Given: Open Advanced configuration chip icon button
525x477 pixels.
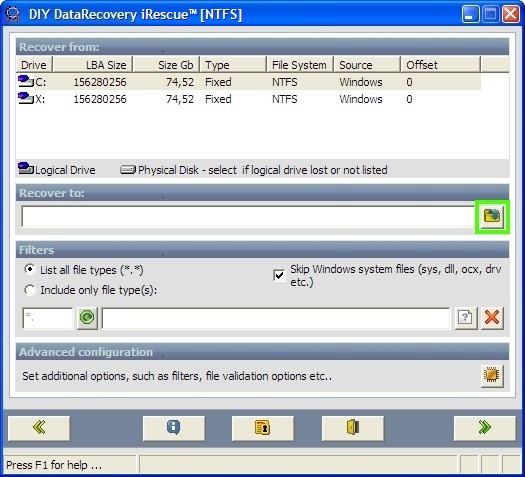Looking at the screenshot, I should [492, 376].
